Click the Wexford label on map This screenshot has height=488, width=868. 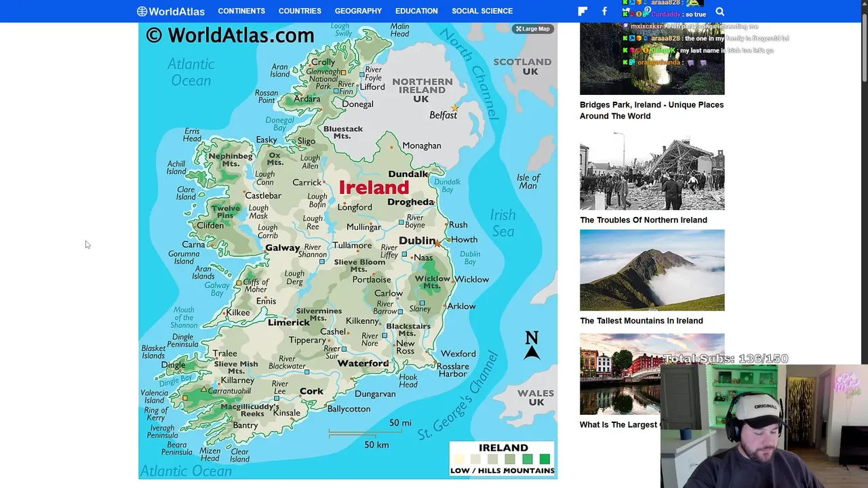tap(458, 354)
